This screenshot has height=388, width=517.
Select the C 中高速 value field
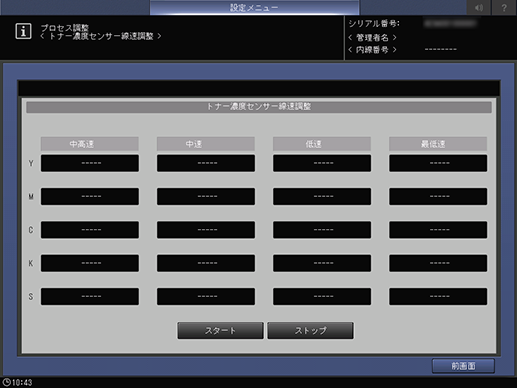click(x=90, y=230)
